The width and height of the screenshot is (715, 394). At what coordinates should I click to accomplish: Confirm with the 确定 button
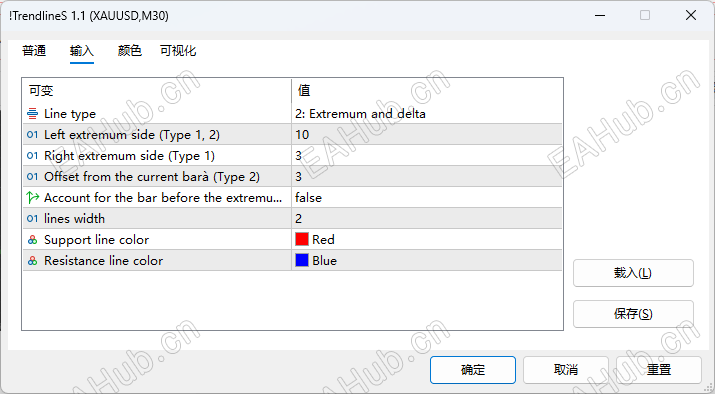coord(473,370)
